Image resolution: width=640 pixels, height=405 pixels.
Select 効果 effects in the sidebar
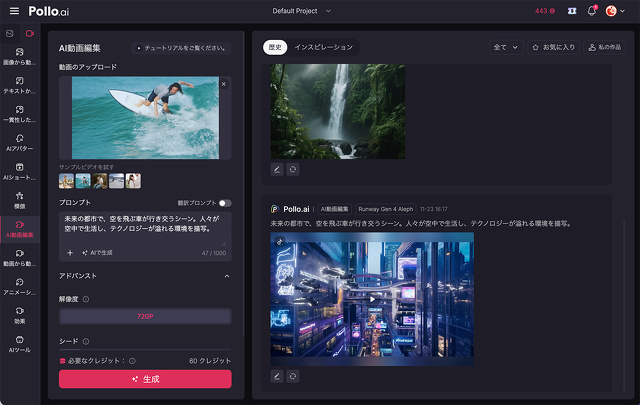click(x=20, y=316)
